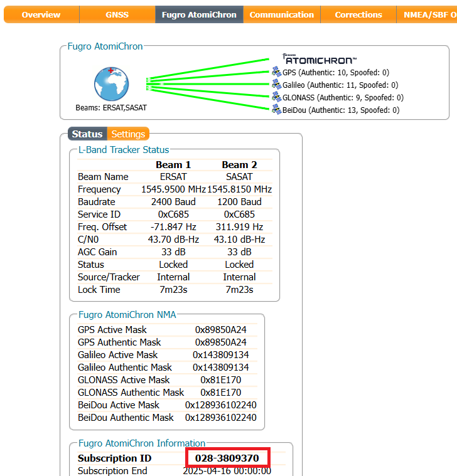Click the BeiDou Authentic Mask label
Viewport: 457px width, 476px height.
coord(126,418)
